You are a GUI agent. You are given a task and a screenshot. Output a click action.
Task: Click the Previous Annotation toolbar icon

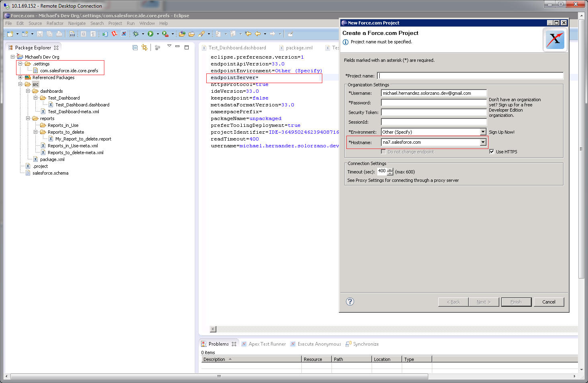click(233, 34)
